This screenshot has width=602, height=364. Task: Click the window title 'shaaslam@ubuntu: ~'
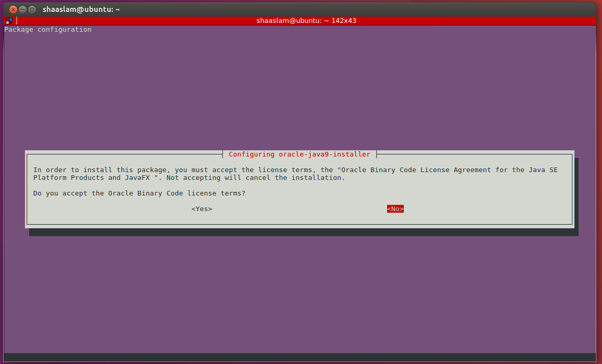tap(81, 9)
